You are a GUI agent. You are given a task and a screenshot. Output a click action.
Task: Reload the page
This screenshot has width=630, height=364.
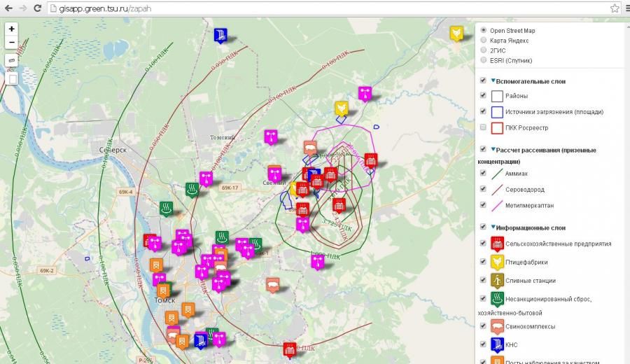coord(37,8)
